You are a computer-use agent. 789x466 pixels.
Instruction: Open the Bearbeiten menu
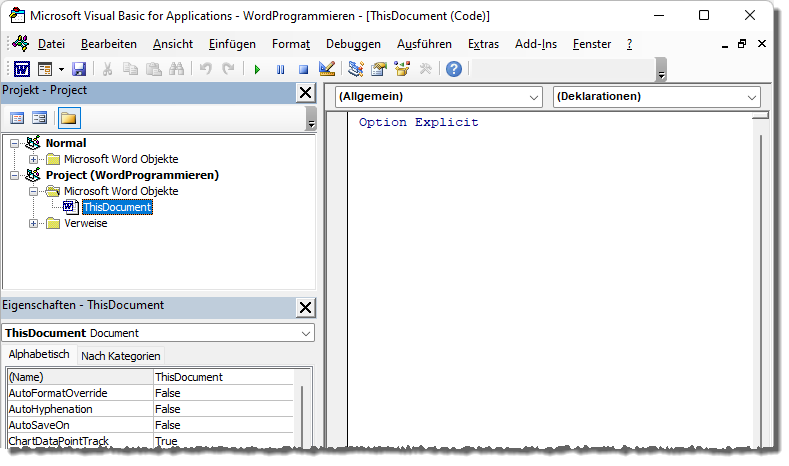[109, 44]
